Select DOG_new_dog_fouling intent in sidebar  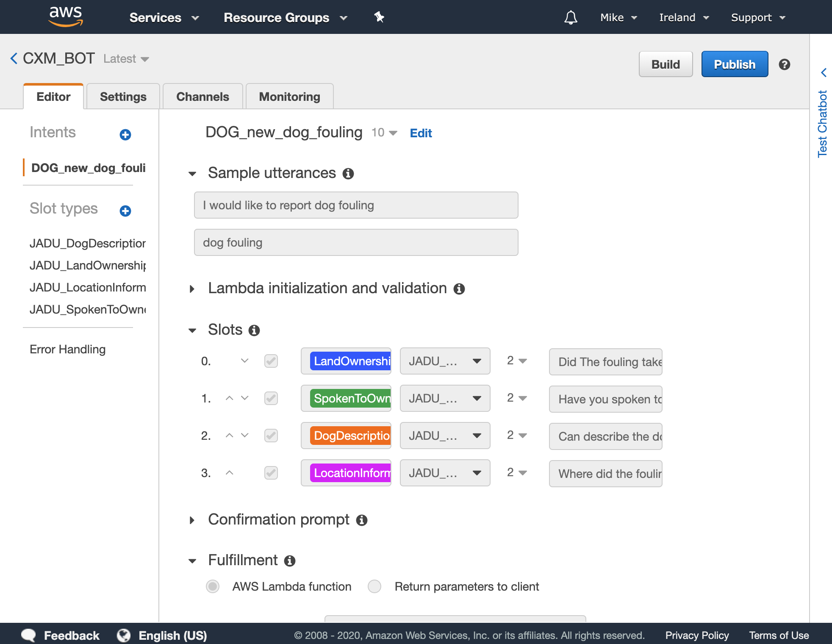click(88, 168)
